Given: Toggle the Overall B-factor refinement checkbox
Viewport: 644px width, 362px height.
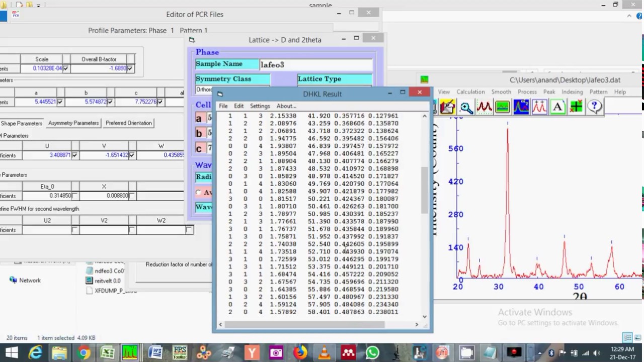Looking at the screenshot, I should pos(130,68).
